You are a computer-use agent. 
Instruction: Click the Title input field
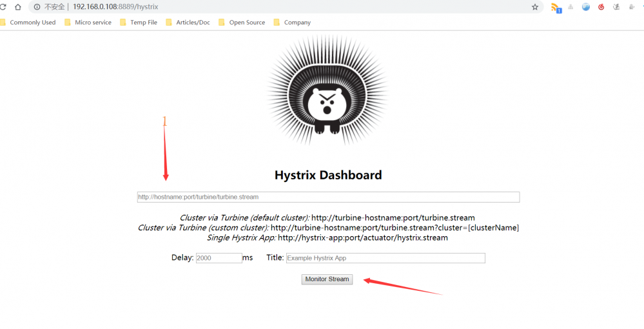[385, 258]
